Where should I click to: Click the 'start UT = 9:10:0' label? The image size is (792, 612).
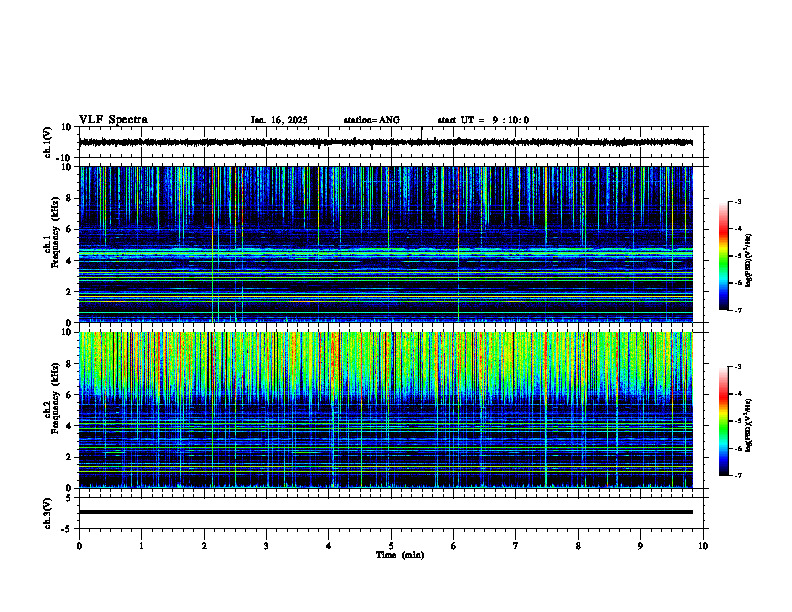tap(483, 120)
